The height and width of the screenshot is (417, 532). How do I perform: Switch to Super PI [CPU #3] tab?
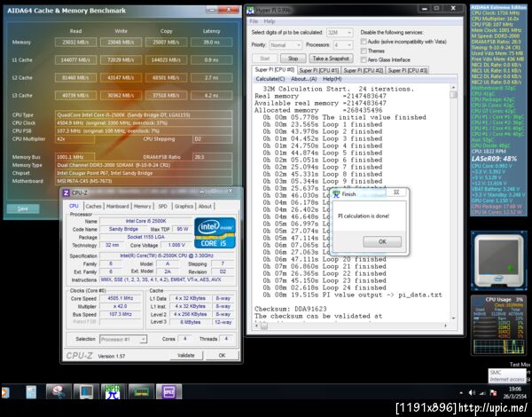pyautogui.click(x=408, y=70)
